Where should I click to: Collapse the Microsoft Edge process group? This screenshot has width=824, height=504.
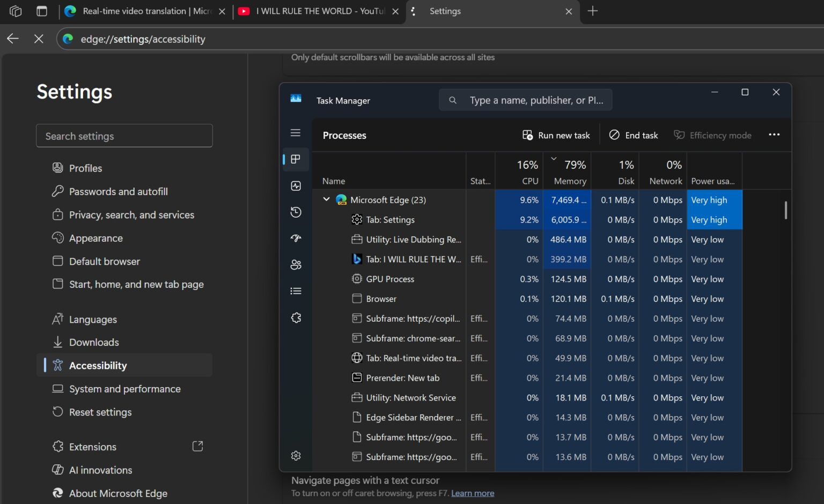(326, 199)
